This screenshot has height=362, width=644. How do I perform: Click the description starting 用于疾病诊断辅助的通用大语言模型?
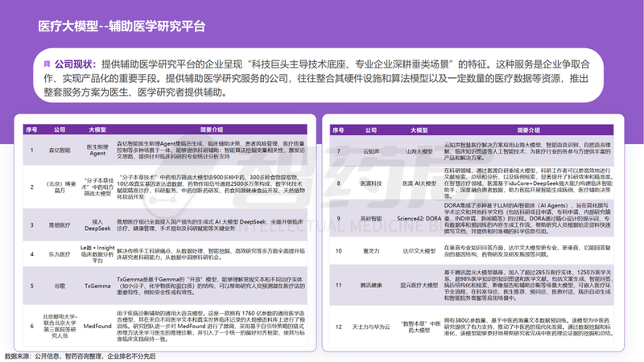[x=211, y=327]
